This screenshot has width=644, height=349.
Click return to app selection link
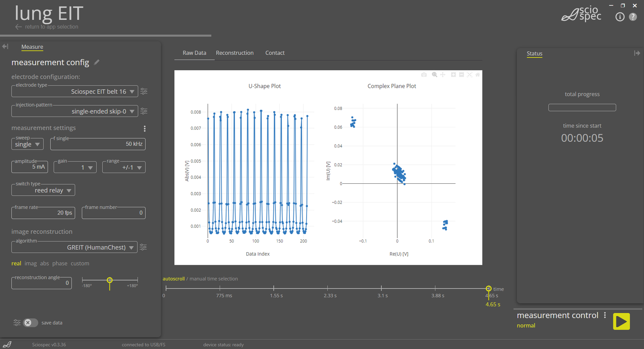pos(52,27)
